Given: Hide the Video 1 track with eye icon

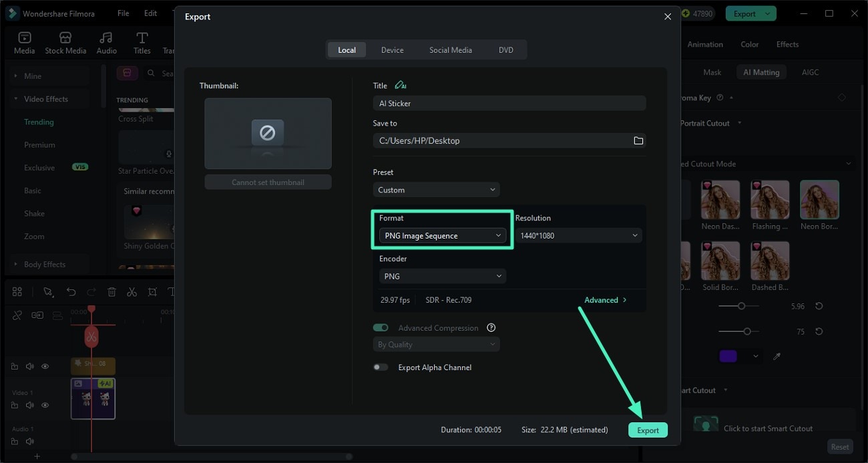Looking at the screenshot, I should pos(45,406).
